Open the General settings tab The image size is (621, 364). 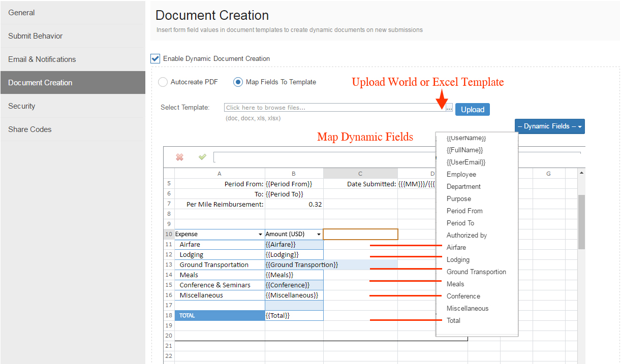[73, 13]
